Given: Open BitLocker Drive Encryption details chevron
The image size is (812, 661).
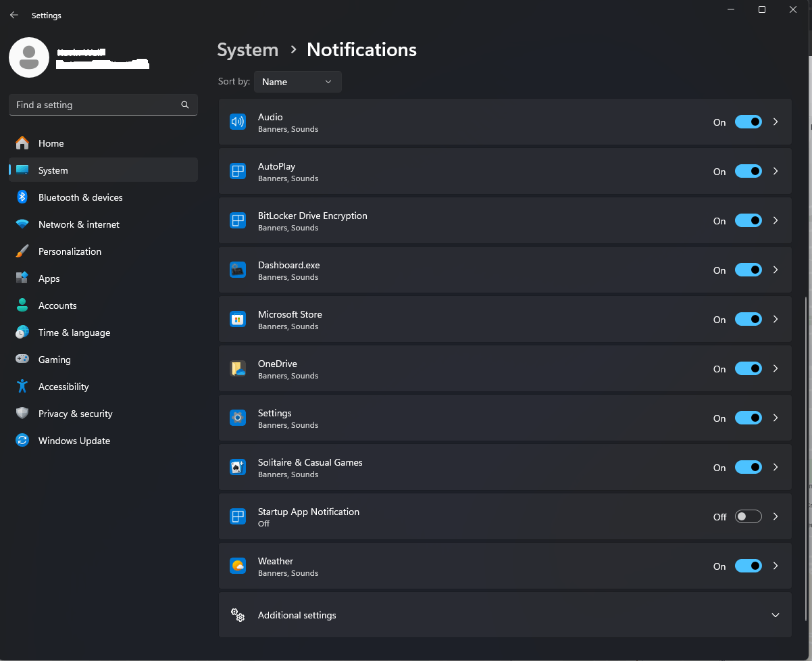Looking at the screenshot, I should pos(776,220).
